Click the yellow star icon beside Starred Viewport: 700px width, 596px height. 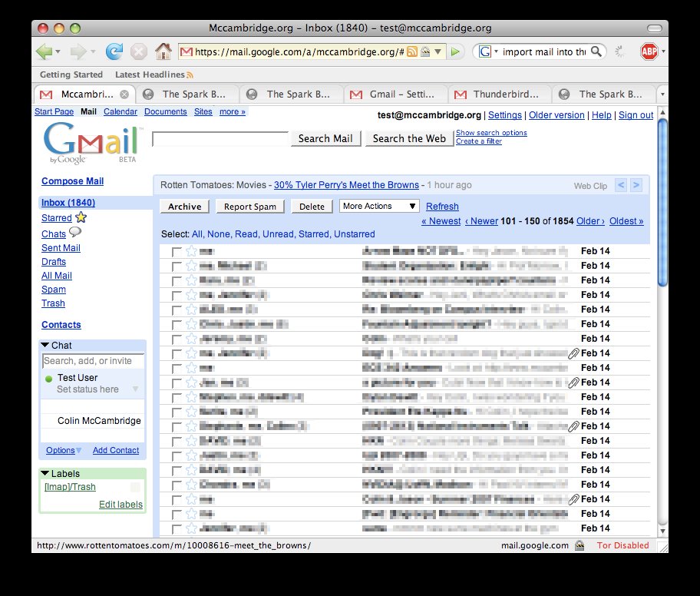[x=81, y=217]
